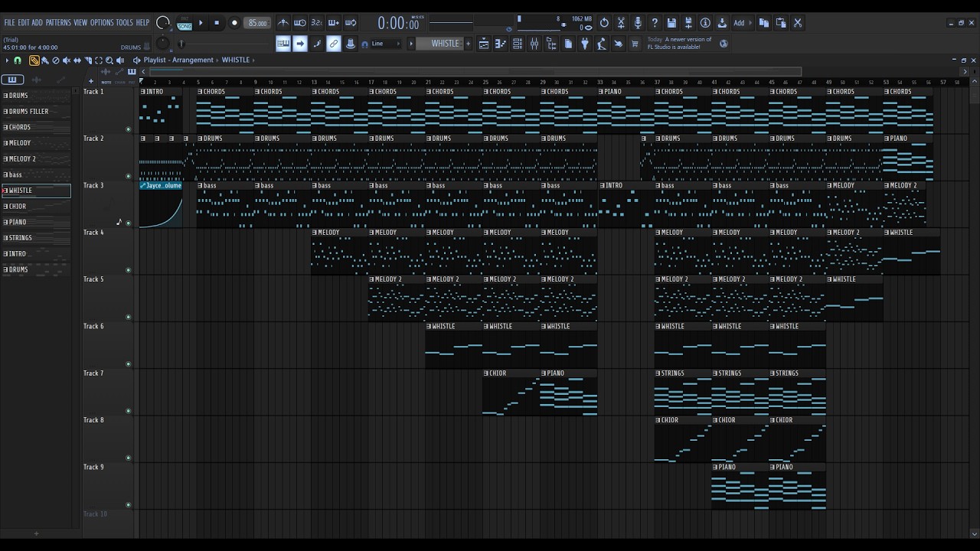Open the VIEW menu
The height and width of the screenshot is (551, 980).
pos(80,22)
